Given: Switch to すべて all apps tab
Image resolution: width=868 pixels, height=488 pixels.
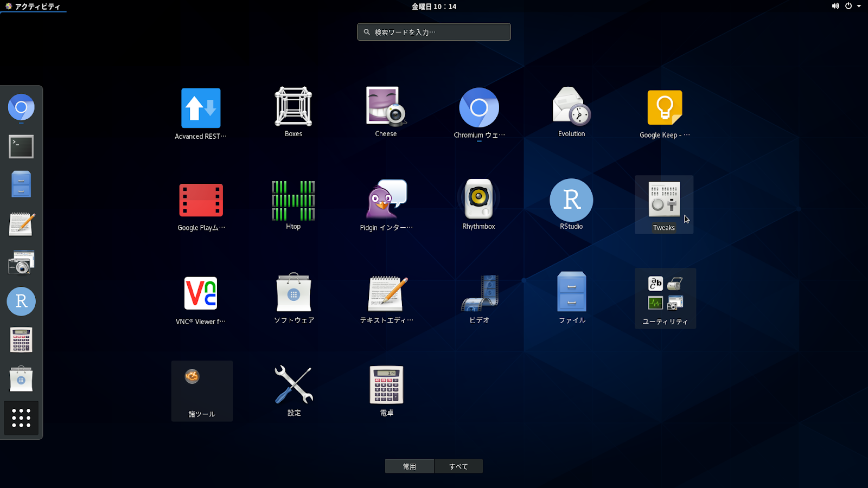Looking at the screenshot, I should point(458,466).
